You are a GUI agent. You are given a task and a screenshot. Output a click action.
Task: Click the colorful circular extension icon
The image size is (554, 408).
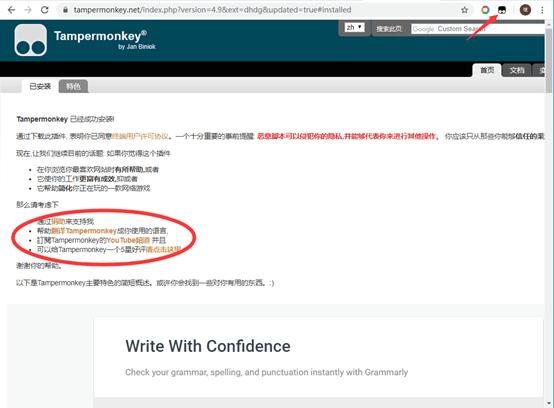click(485, 10)
